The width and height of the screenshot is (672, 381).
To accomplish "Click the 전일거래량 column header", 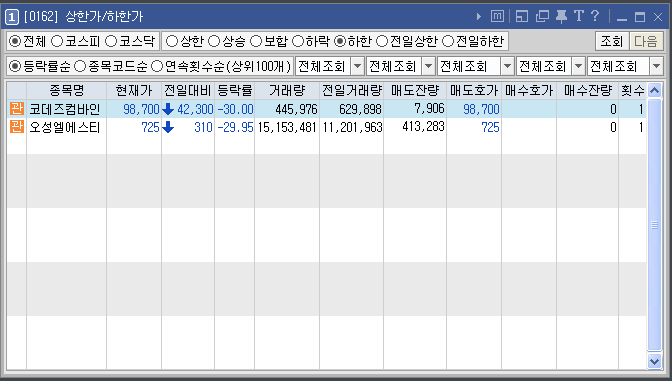I will coord(351,90).
